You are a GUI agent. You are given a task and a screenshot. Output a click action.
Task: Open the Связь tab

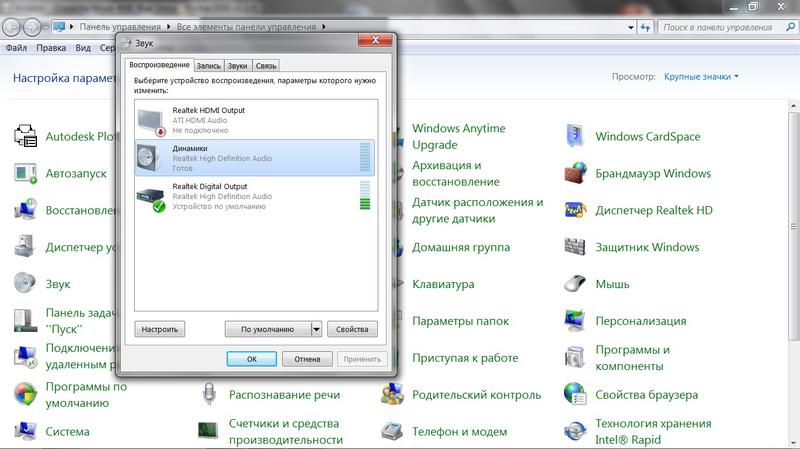(x=265, y=65)
